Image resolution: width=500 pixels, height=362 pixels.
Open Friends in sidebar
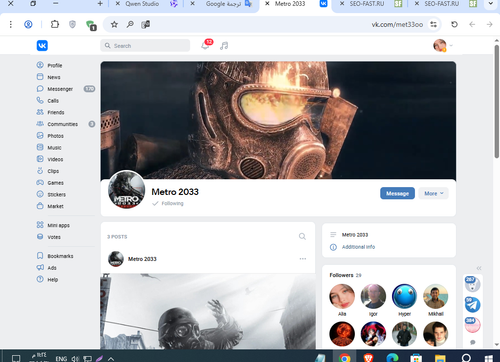coord(56,112)
